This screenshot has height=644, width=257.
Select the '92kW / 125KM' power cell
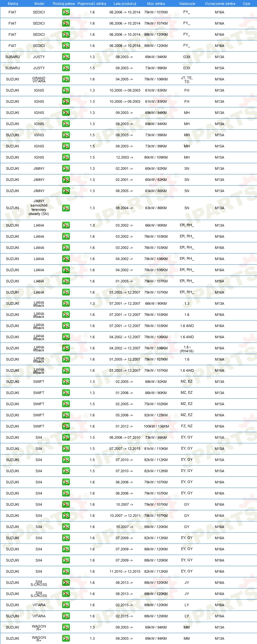point(156,415)
